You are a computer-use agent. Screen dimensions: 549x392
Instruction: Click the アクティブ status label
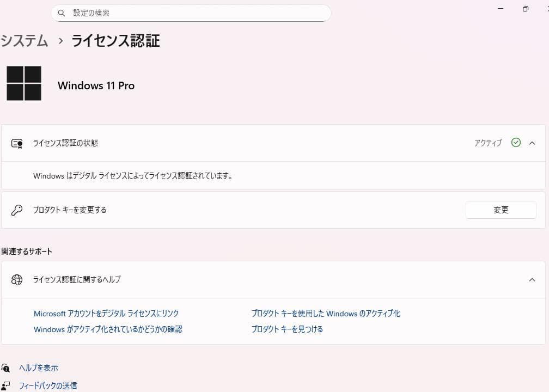488,143
